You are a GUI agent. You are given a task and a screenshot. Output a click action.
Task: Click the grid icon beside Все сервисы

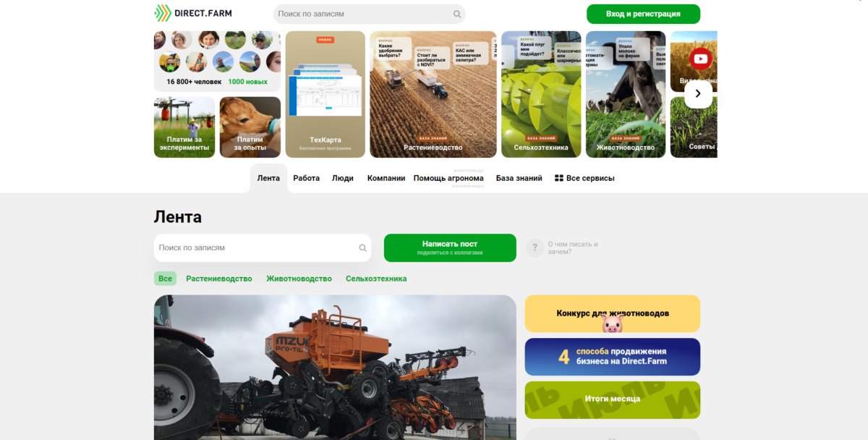[x=558, y=178]
